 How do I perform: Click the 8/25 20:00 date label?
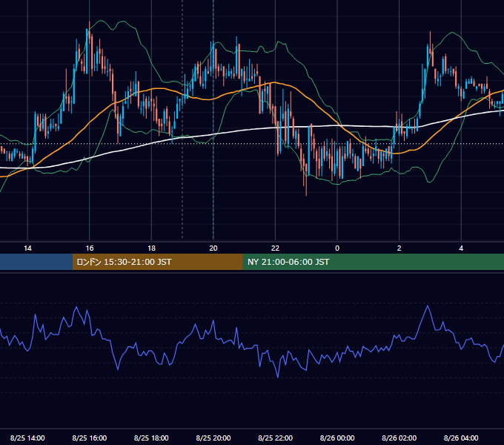point(213,438)
